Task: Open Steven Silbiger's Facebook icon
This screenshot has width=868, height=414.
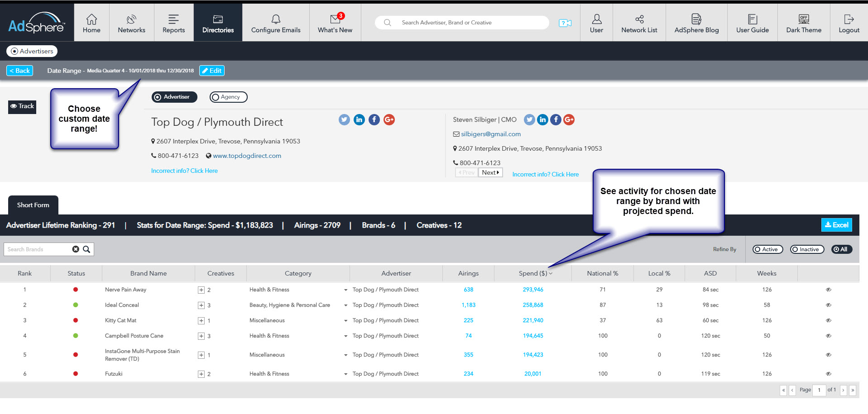Action: pos(556,119)
